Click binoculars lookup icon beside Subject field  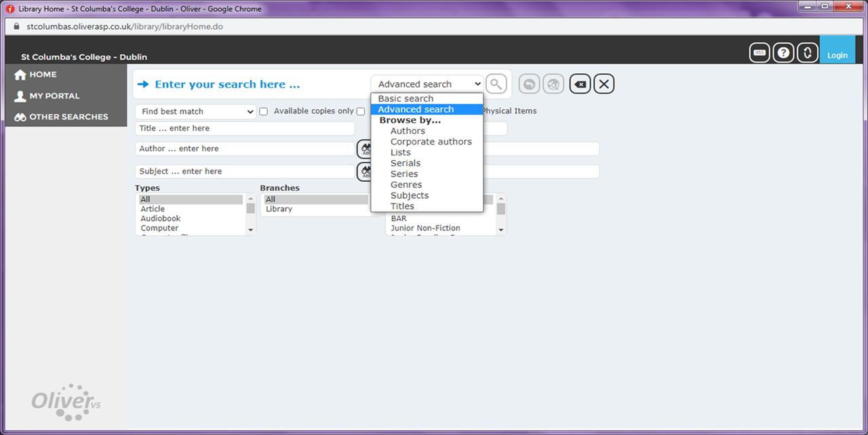364,172
